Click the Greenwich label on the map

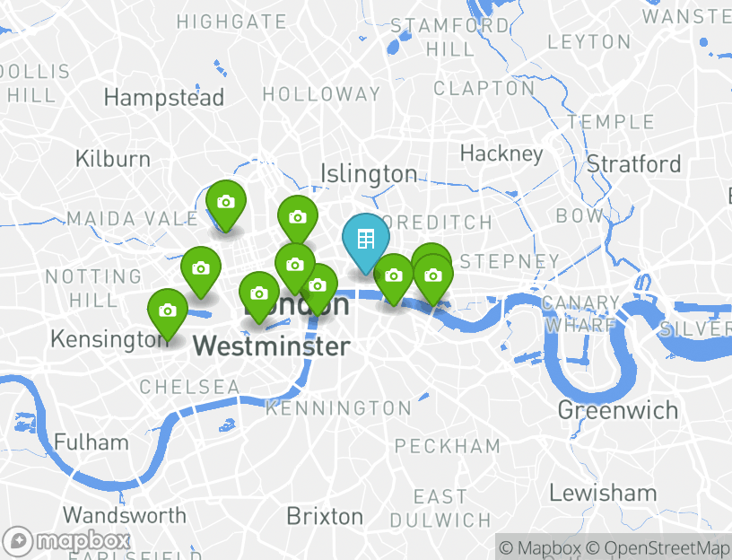click(617, 410)
